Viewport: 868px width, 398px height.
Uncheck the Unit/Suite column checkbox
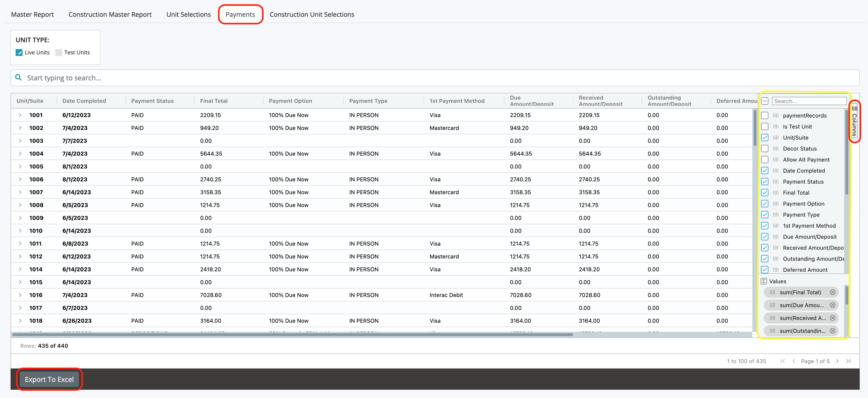pyautogui.click(x=765, y=137)
